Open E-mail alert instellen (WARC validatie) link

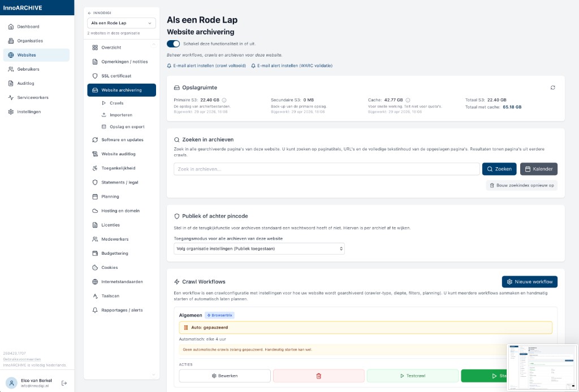click(295, 66)
